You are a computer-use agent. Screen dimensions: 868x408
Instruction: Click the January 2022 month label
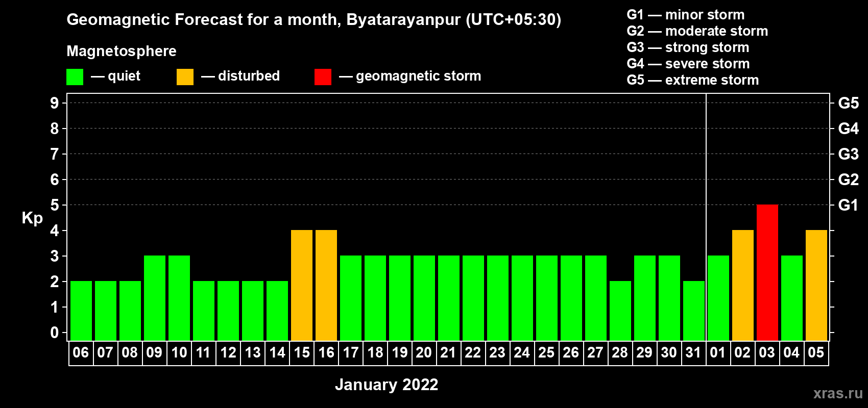click(387, 385)
